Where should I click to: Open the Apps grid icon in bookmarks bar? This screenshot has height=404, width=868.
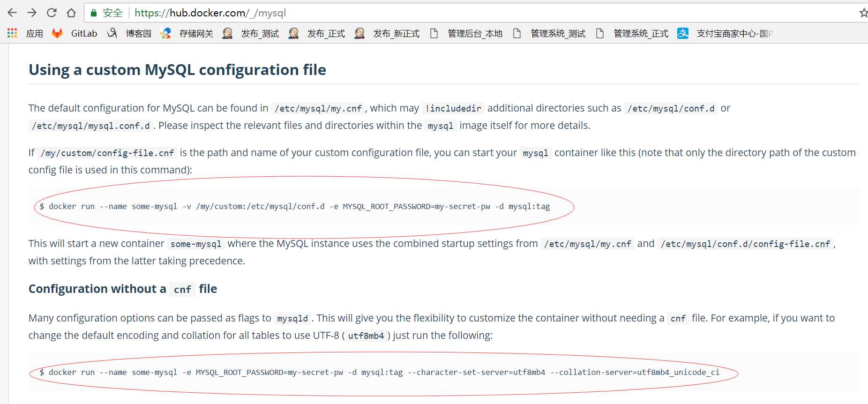coord(12,33)
